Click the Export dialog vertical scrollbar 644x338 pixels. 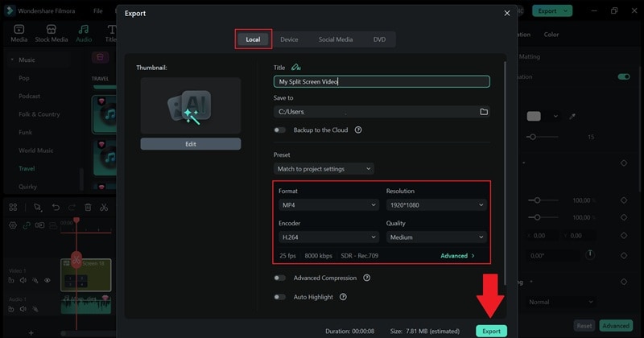[x=505, y=172]
